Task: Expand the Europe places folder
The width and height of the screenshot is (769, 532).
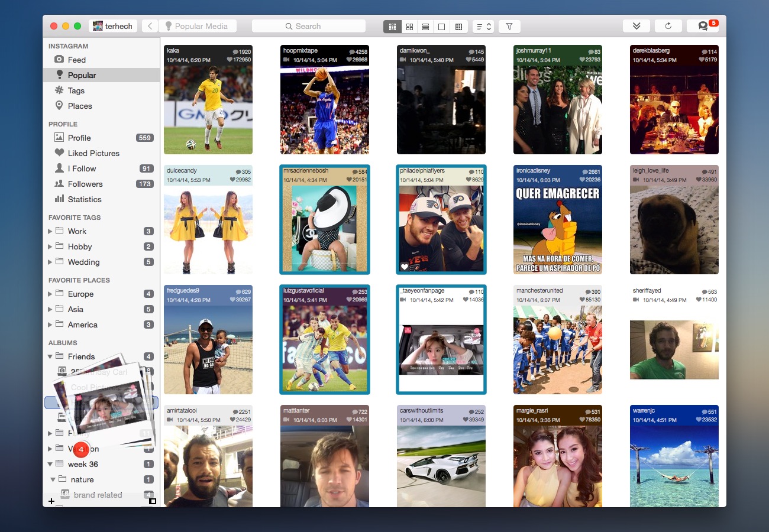Action: click(x=50, y=294)
